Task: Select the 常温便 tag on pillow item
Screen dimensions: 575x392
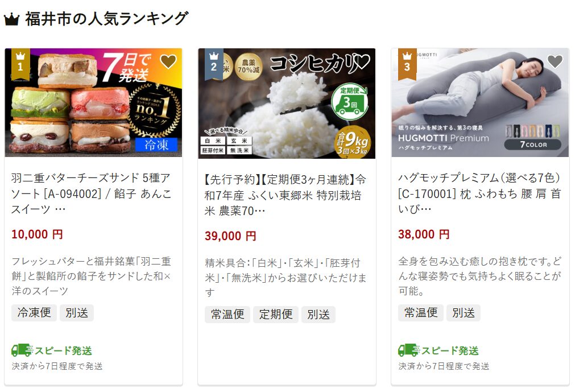Action: 421,313
